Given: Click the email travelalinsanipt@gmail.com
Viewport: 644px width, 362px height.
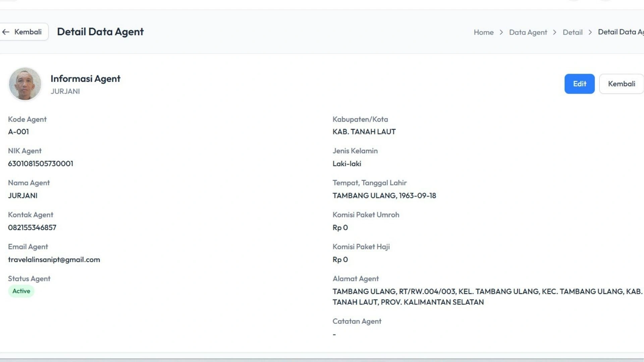Looking at the screenshot, I should click(54, 259).
